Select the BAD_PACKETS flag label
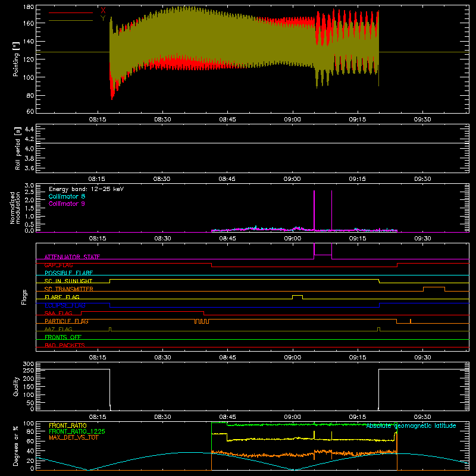Viewport: 476px width, 476px height. 65,345
